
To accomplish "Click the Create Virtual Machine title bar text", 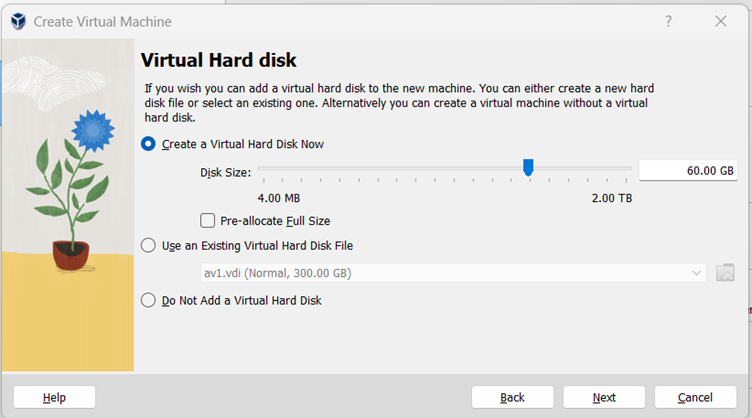I will 102,21.
